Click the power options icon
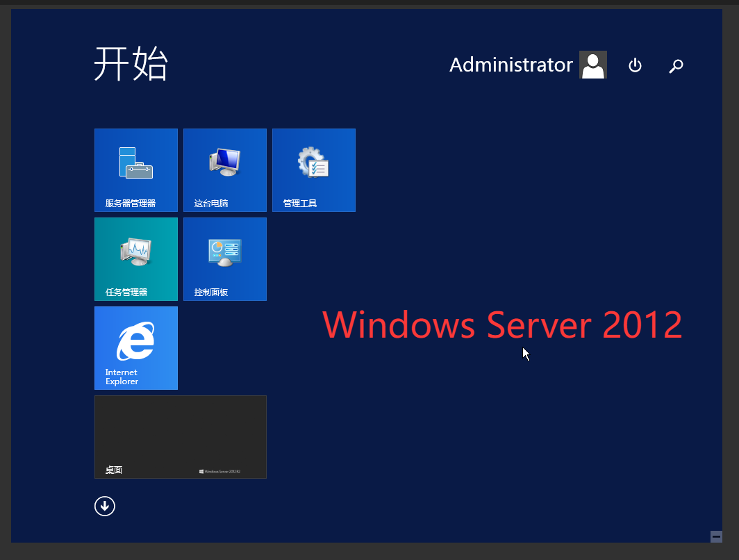This screenshot has height=560, width=739. (635, 65)
